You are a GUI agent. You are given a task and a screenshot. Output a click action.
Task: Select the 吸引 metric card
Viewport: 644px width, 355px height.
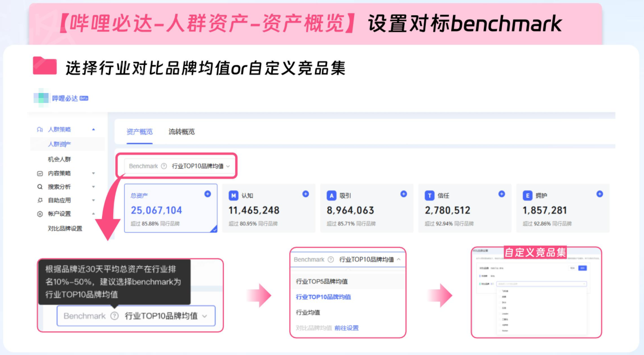coord(367,208)
